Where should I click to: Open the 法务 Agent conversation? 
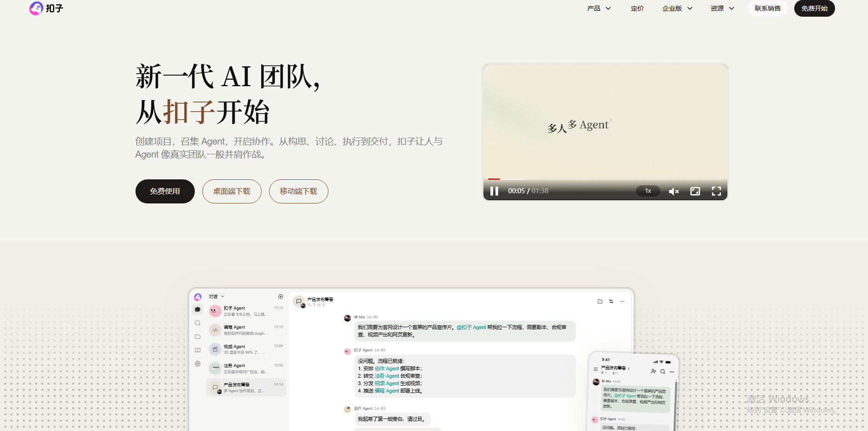coord(246,368)
